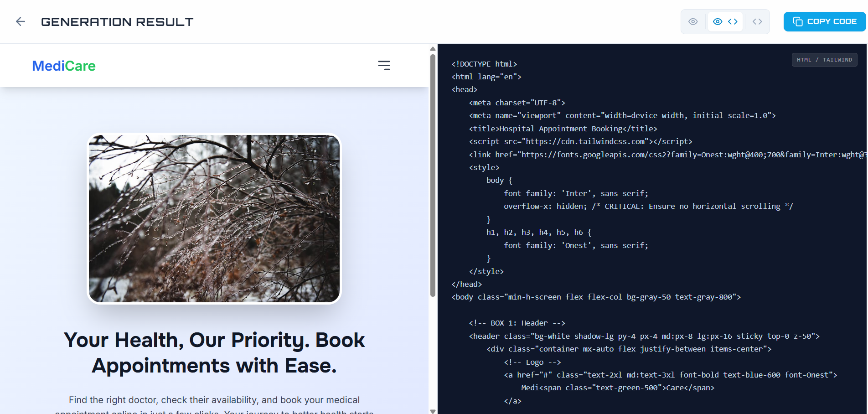Click the Copy Code button

(x=825, y=21)
